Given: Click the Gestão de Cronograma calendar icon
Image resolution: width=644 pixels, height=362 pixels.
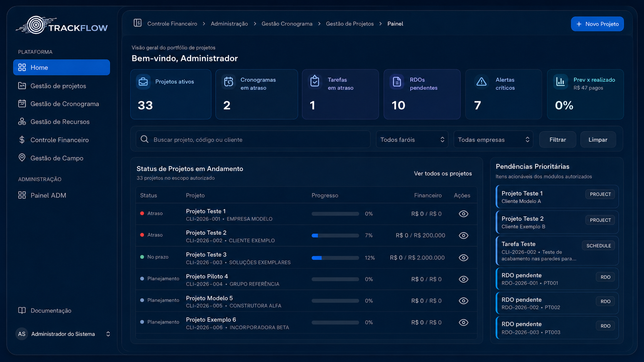Looking at the screenshot, I should pos(22,103).
